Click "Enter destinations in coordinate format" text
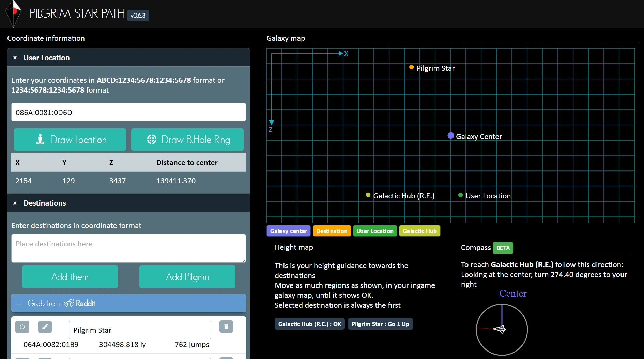This screenshot has width=644, height=359. (x=76, y=226)
